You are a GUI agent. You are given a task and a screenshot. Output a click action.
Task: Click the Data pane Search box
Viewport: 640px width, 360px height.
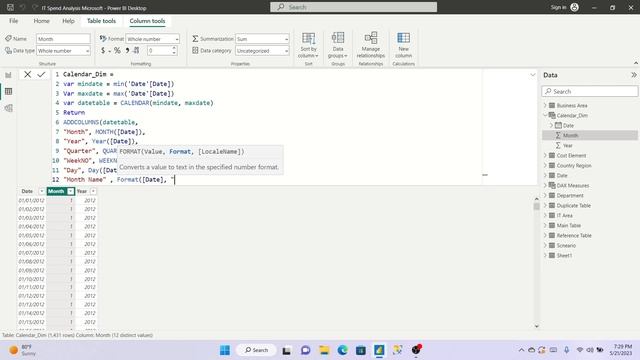click(590, 91)
